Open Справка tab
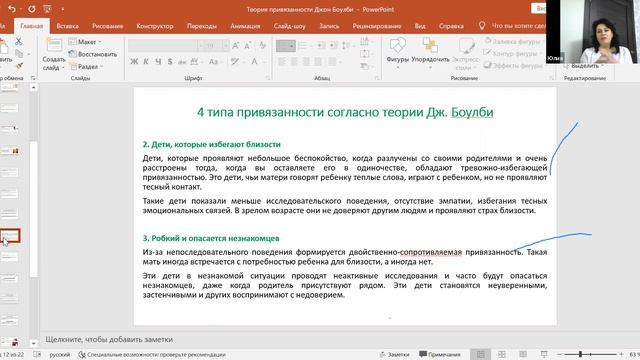 pos(451,26)
